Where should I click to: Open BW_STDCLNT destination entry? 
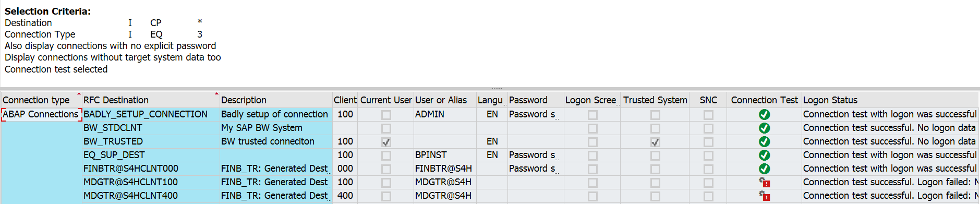point(113,128)
